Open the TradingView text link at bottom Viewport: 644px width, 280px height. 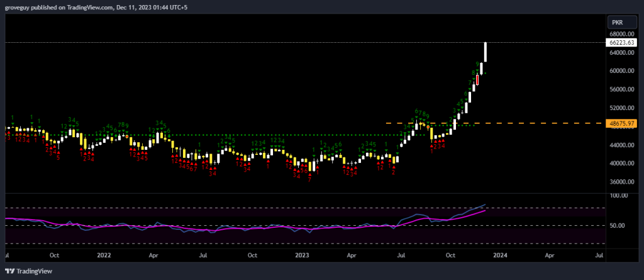[34, 271]
